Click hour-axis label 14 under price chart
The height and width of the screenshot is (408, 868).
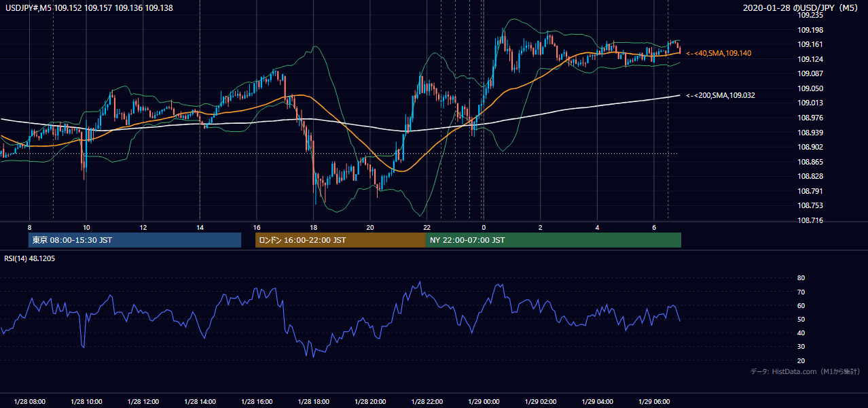tap(200, 227)
